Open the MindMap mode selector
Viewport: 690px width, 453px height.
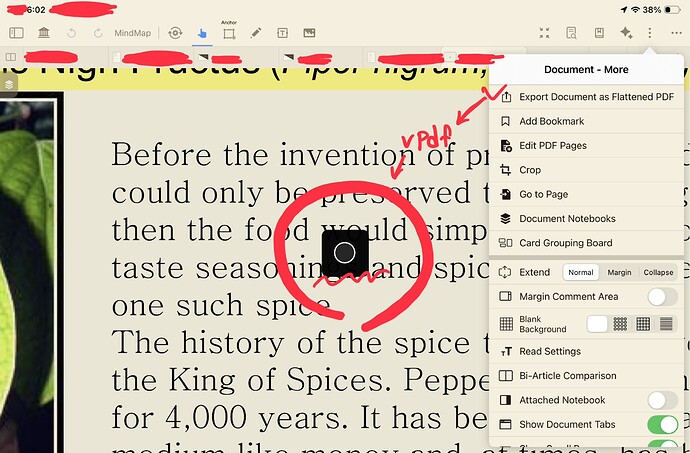132,33
